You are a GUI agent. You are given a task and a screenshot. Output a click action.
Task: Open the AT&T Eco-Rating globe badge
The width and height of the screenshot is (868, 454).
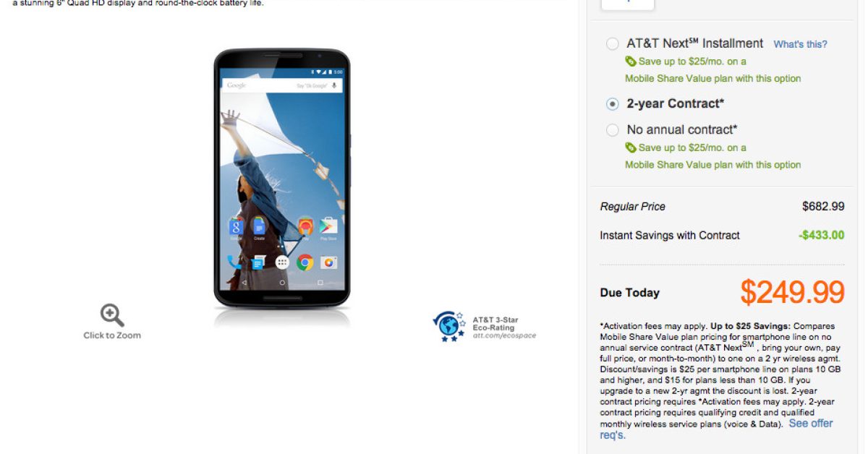click(450, 327)
